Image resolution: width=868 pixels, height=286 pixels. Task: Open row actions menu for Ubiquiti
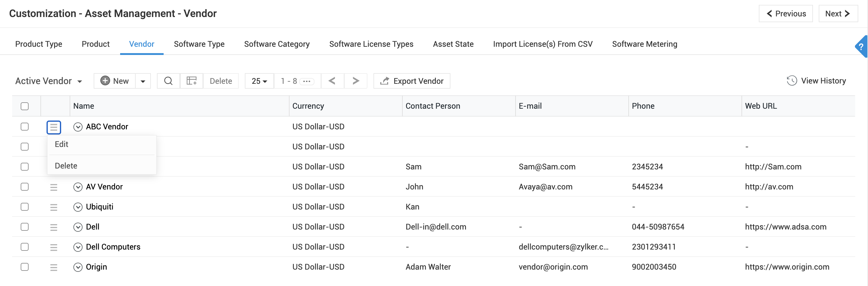[x=54, y=207]
